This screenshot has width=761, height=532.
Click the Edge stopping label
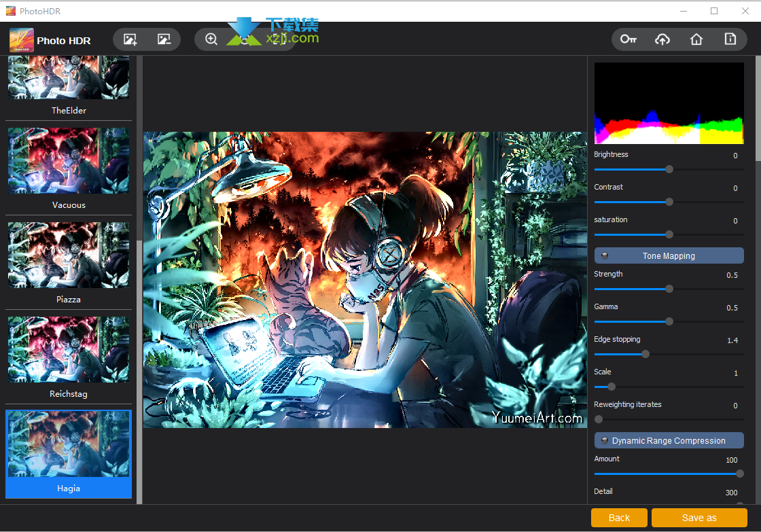[x=617, y=339]
